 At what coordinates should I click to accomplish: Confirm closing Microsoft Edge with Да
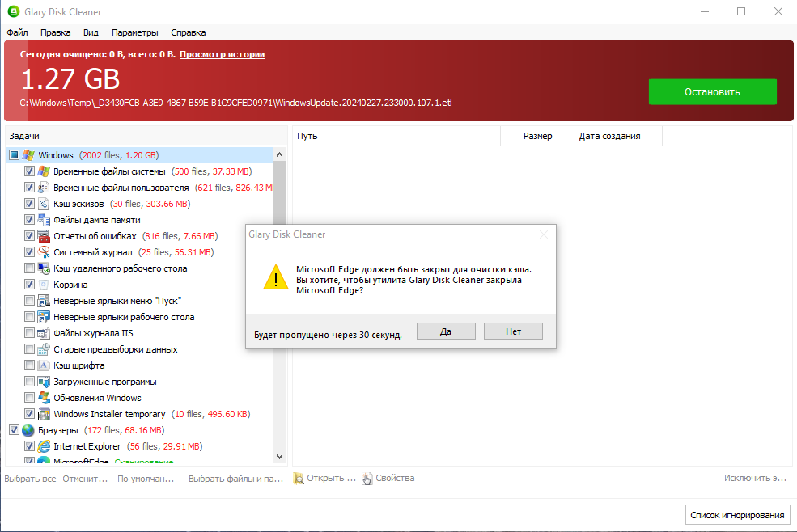point(446,331)
